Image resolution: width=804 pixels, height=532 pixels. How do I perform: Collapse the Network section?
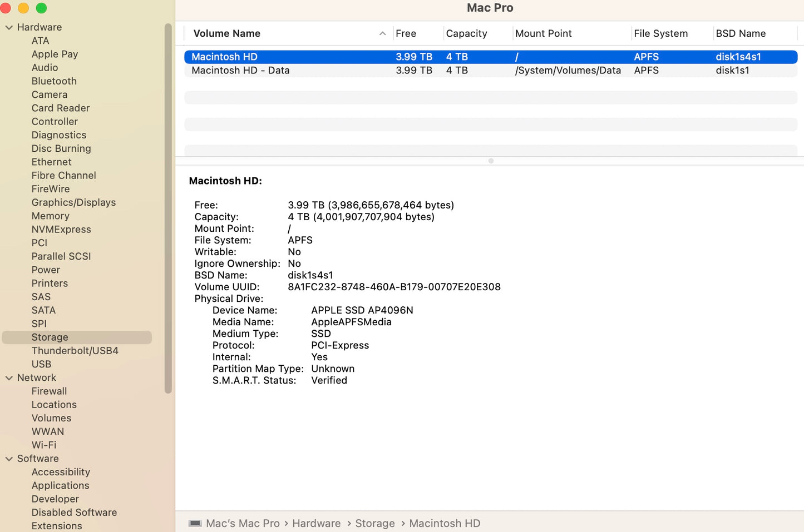tap(9, 377)
